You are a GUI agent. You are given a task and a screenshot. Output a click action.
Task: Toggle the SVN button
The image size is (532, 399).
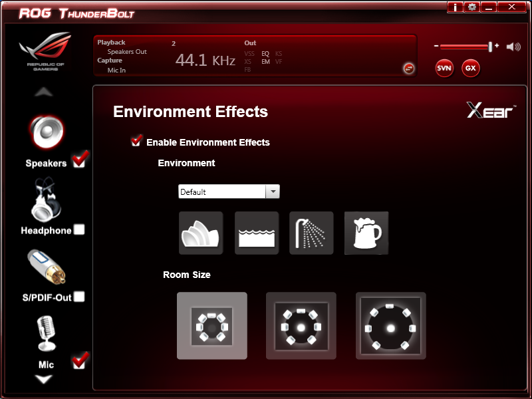coord(444,68)
